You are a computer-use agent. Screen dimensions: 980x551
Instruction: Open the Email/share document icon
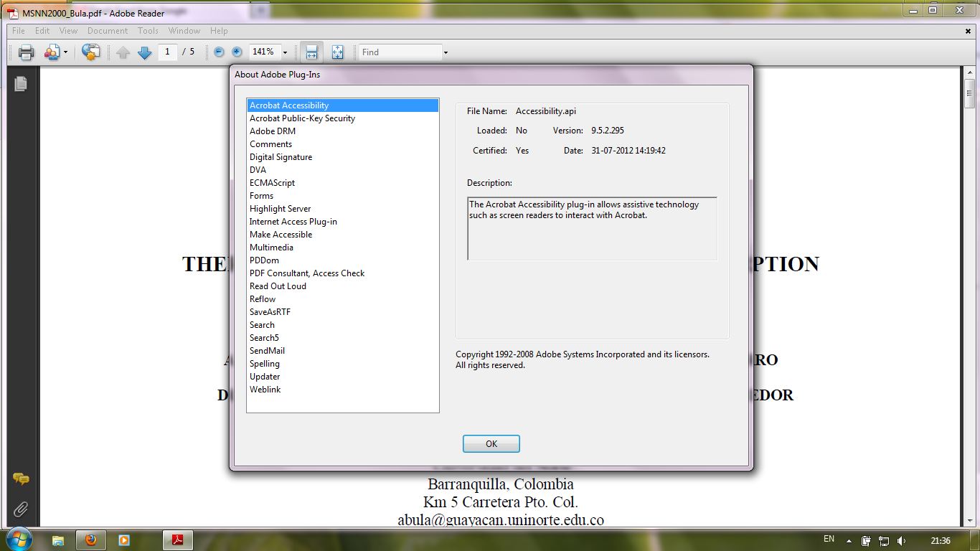click(x=52, y=52)
